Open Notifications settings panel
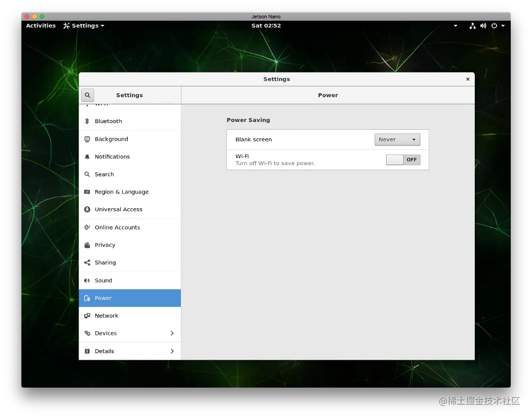Image resolution: width=532 pixels, height=418 pixels. tap(130, 157)
